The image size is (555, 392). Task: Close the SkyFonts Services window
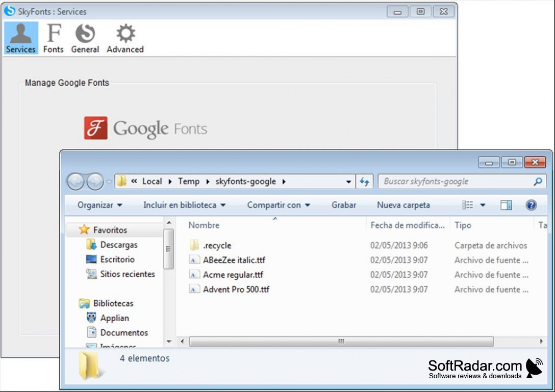pyautogui.click(x=443, y=12)
